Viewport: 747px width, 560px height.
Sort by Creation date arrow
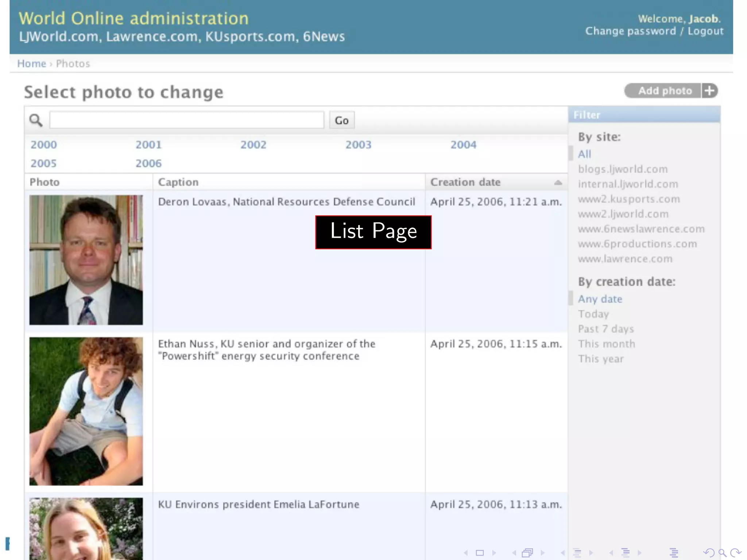pyautogui.click(x=558, y=182)
